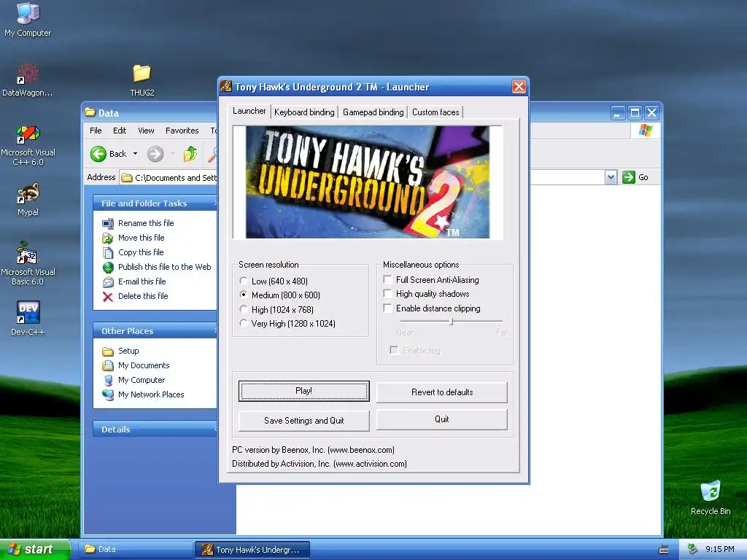The image size is (747, 560).
Task: Open the Back button history dropdown arrow
Action: [x=135, y=154]
